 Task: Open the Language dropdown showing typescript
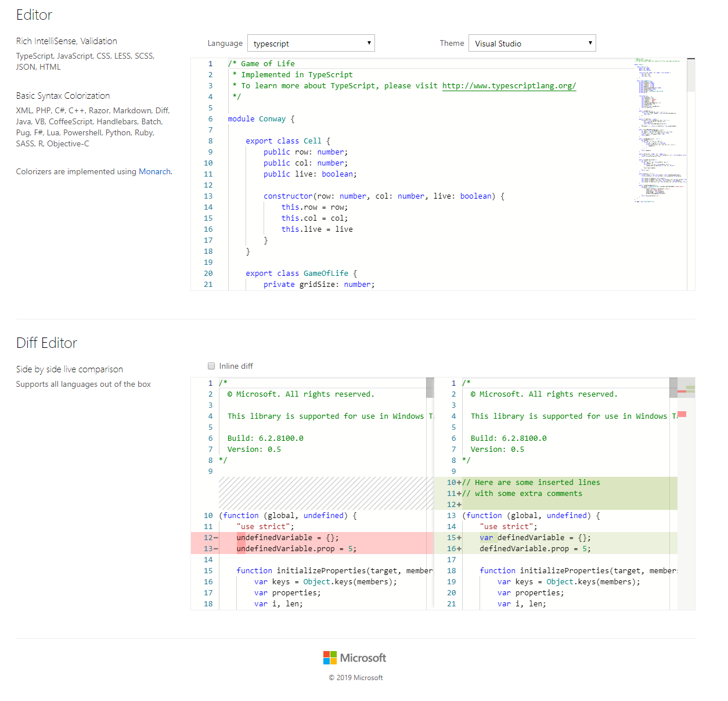point(311,43)
